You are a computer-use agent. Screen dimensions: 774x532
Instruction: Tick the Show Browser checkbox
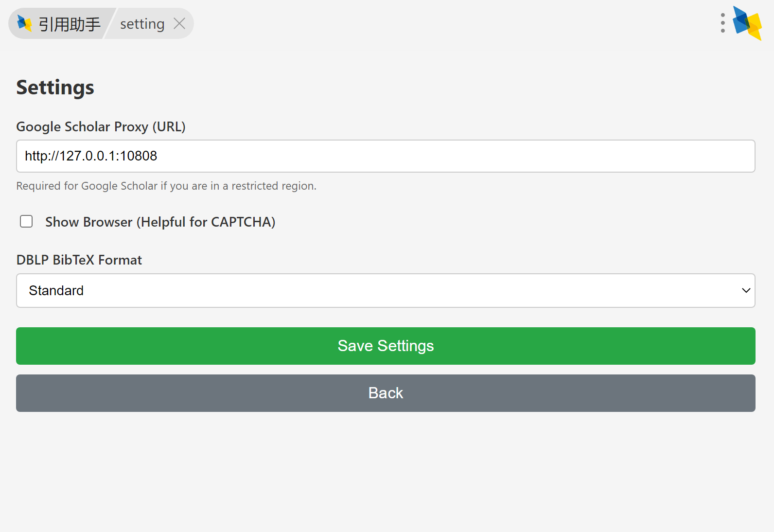click(x=26, y=222)
